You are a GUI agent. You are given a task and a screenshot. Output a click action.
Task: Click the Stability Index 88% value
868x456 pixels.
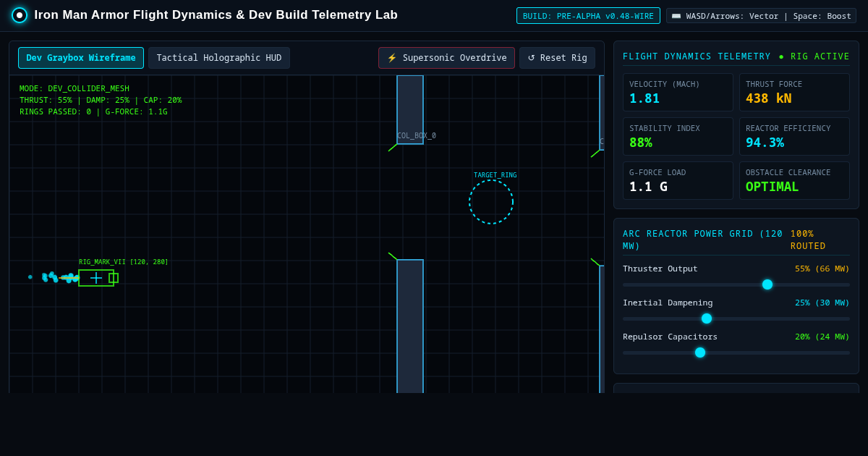click(641, 143)
